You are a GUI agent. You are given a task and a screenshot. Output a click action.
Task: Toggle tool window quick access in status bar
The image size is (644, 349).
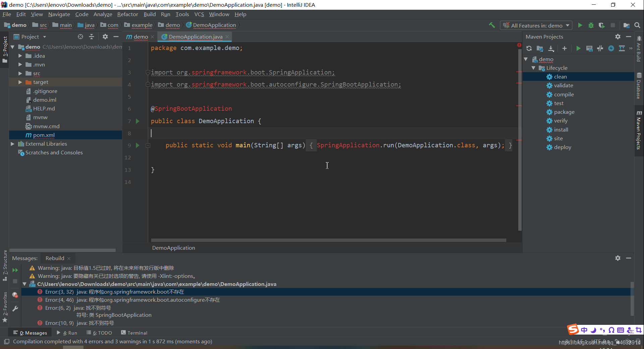tap(6, 342)
